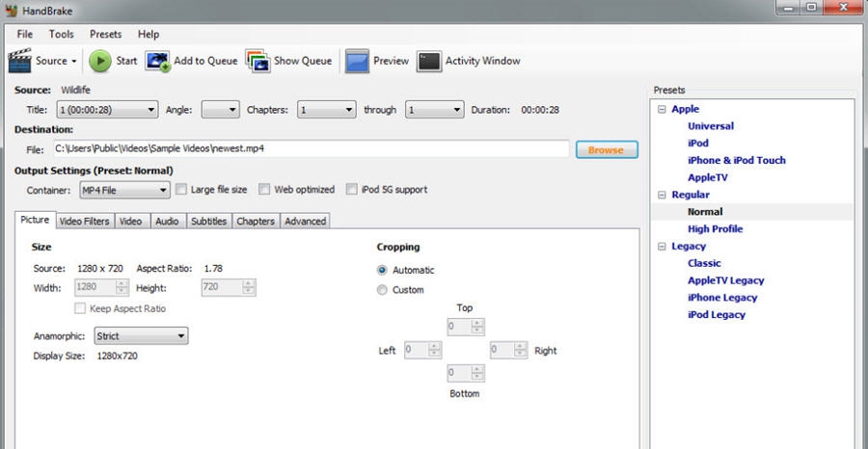Viewport: 868px width, 449px height.
Task: Click the green Start play icon
Action: pyautogui.click(x=100, y=61)
